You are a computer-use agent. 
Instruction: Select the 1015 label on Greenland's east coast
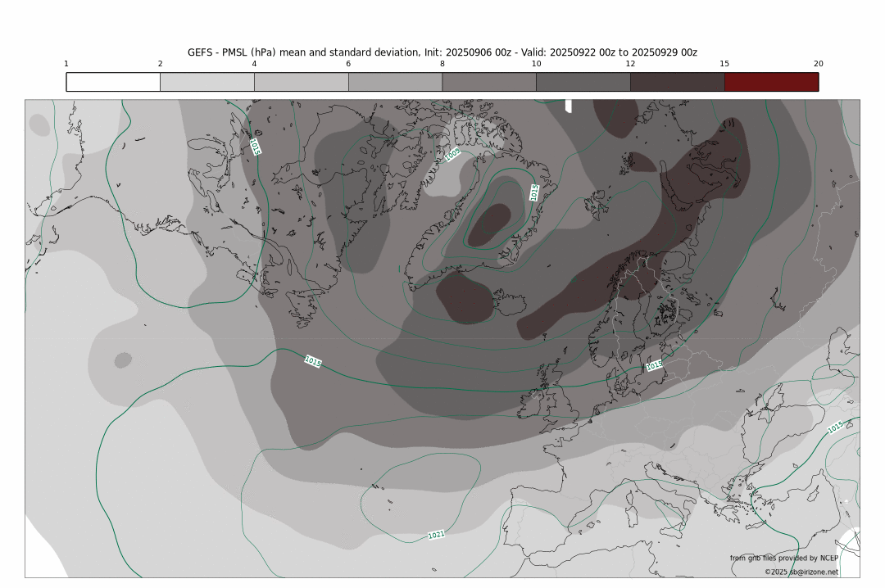click(x=534, y=192)
